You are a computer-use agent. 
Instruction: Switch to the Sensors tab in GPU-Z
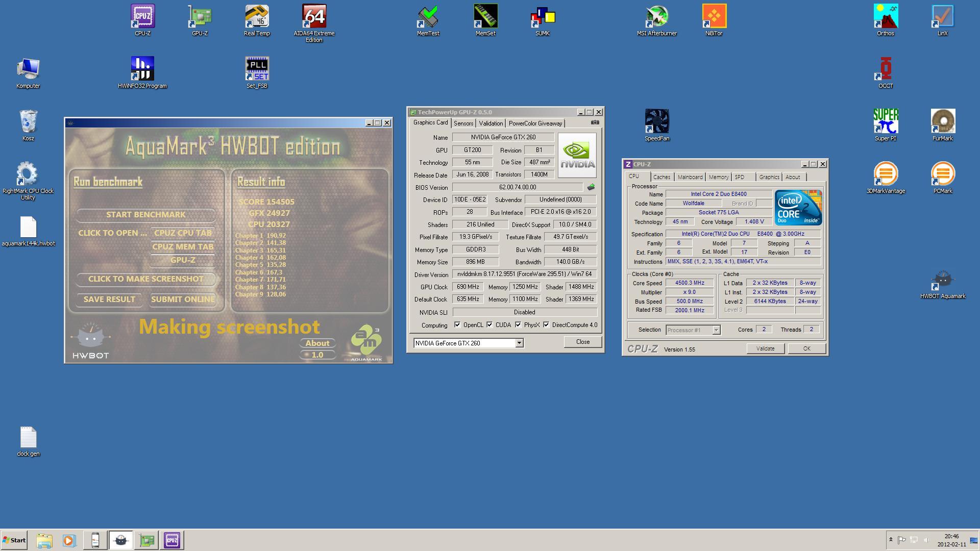coord(463,123)
